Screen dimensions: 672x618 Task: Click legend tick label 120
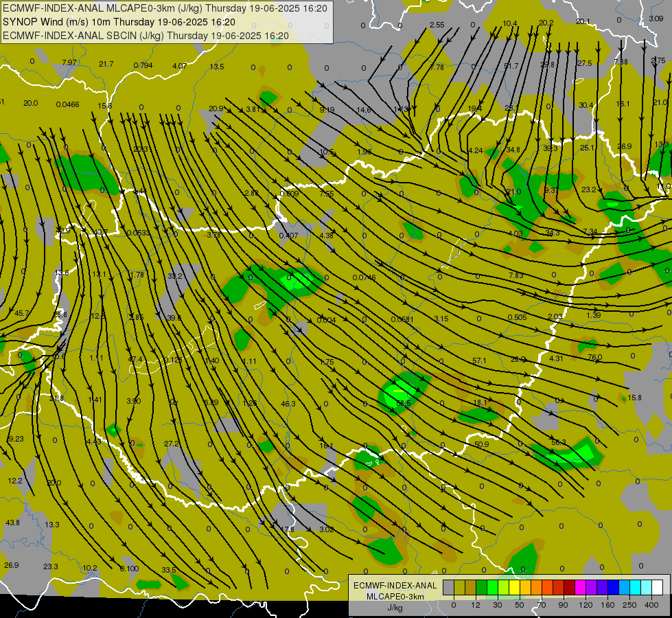(x=586, y=605)
